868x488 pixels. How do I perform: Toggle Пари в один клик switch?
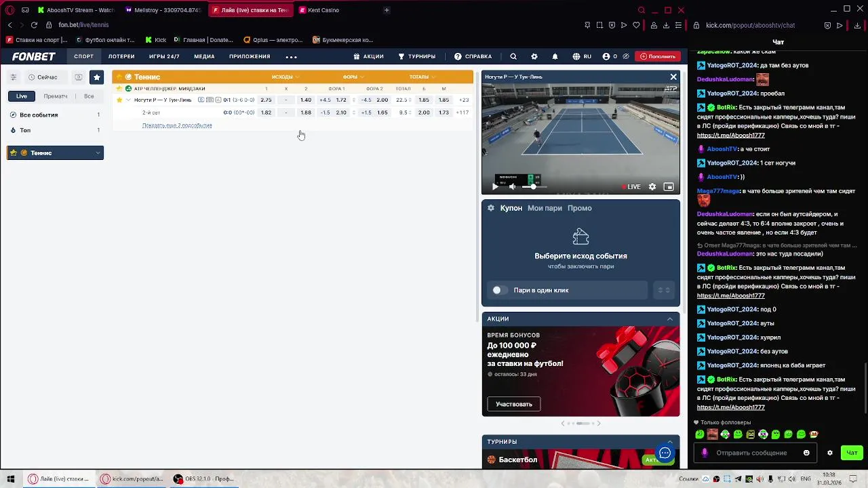coord(500,290)
